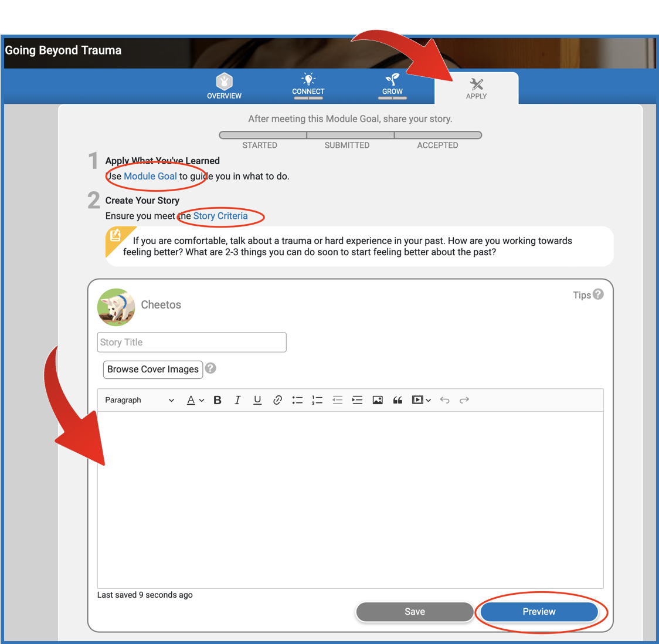Open the Story Criteria link

[220, 216]
